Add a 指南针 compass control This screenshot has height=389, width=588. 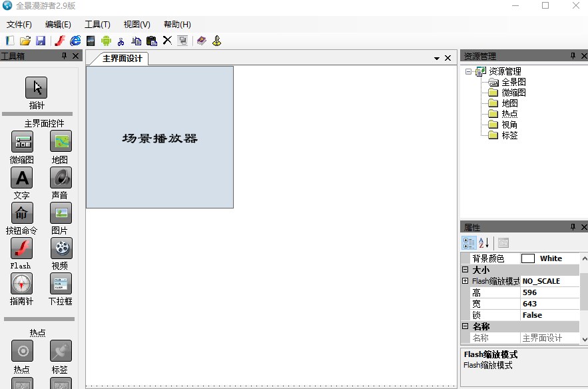point(22,284)
